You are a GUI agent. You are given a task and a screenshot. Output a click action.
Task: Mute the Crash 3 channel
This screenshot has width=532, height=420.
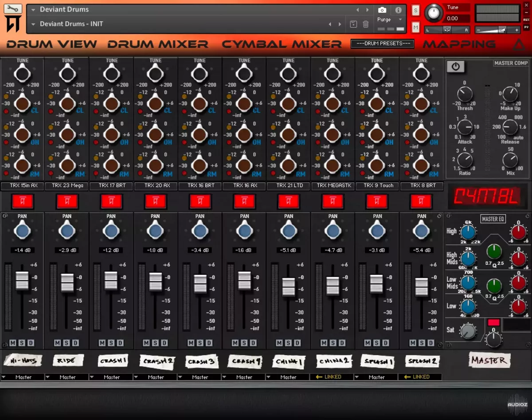pyautogui.click(x=191, y=343)
